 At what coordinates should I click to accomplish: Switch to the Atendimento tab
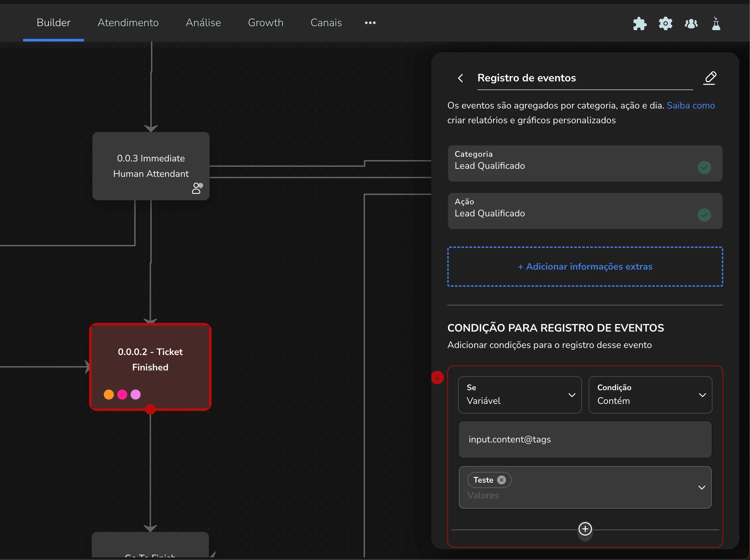click(x=128, y=22)
